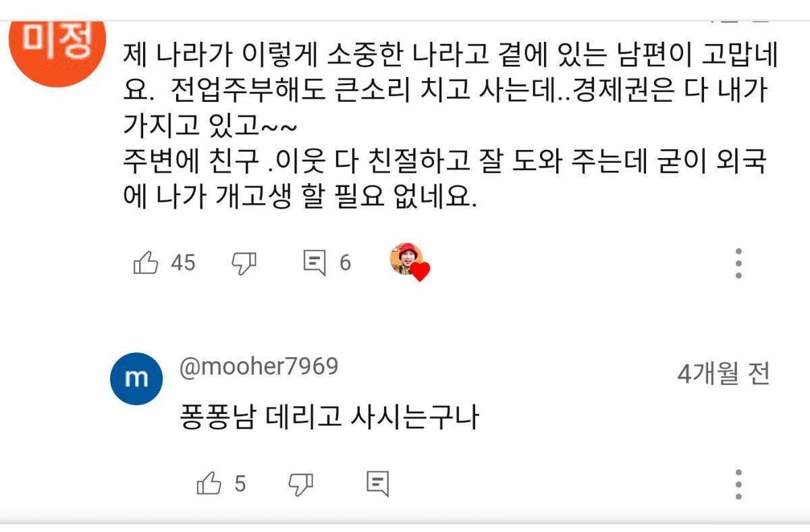Click the 5 likes count on the reply
The width and height of the screenshot is (810, 532).
click(240, 483)
